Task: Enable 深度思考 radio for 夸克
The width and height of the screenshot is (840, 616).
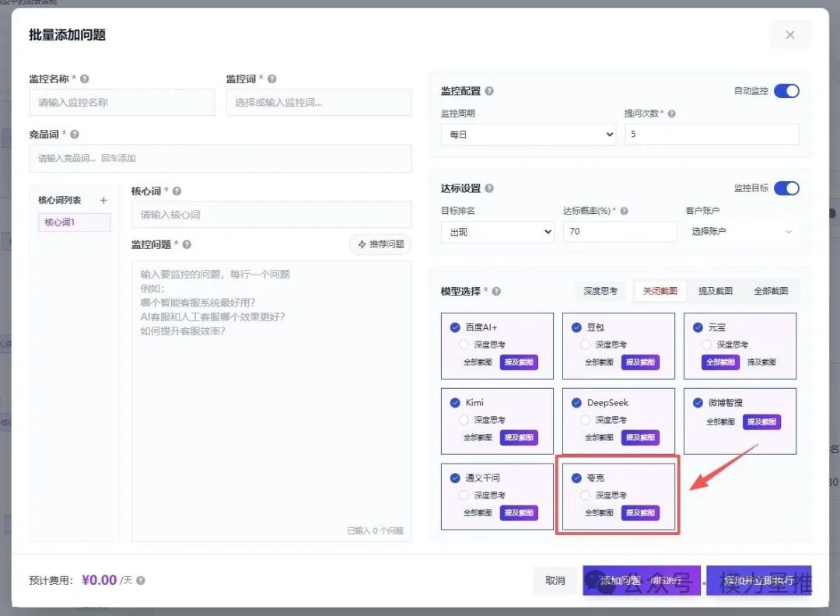Action: [x=585, y=495]
